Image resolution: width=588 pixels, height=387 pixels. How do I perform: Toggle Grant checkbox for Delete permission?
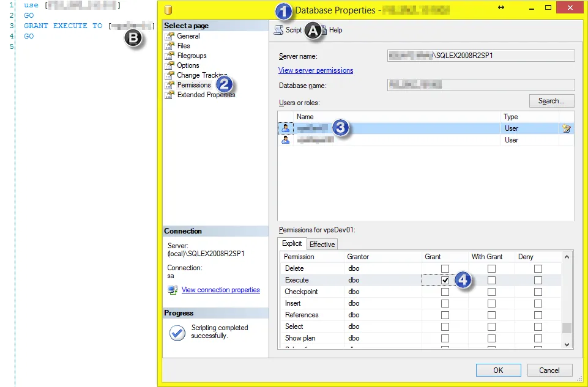click(445, 268)
